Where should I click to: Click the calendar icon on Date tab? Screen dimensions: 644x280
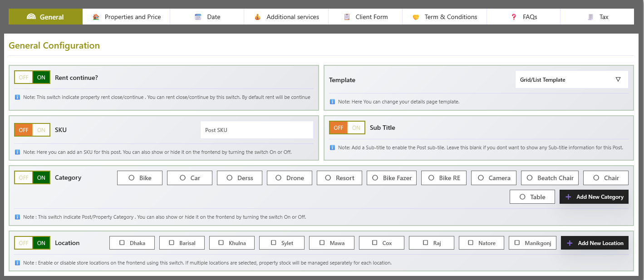198,17
